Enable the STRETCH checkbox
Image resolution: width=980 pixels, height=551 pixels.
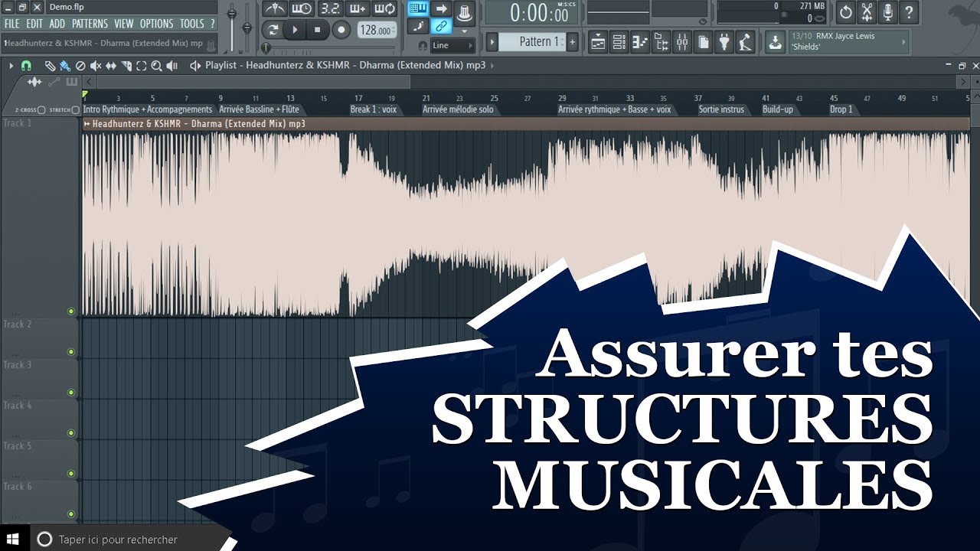point(75,110)
